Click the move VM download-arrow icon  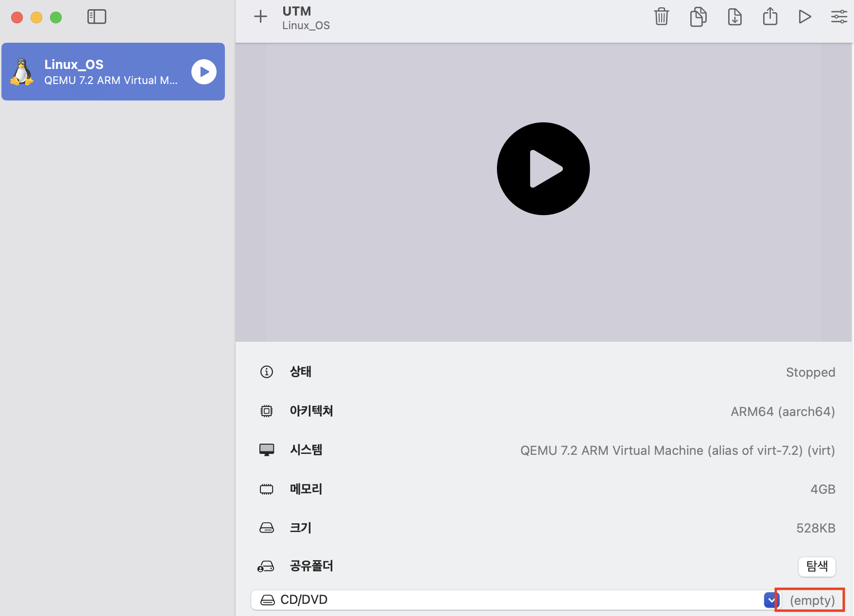(x=734, y=17)
